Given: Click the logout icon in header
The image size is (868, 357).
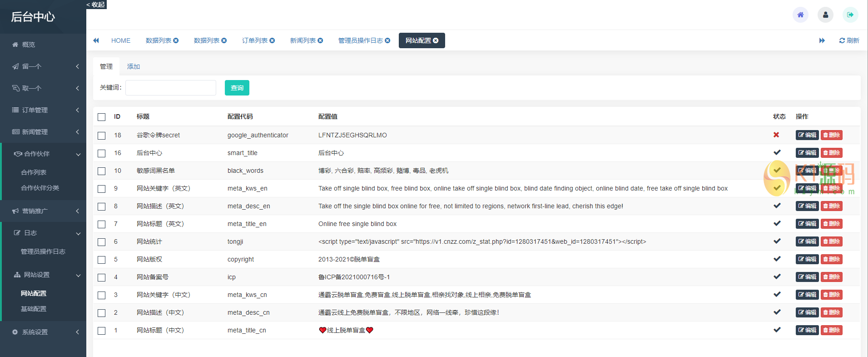Looking at the screenshot, I should tap(850, 15).
